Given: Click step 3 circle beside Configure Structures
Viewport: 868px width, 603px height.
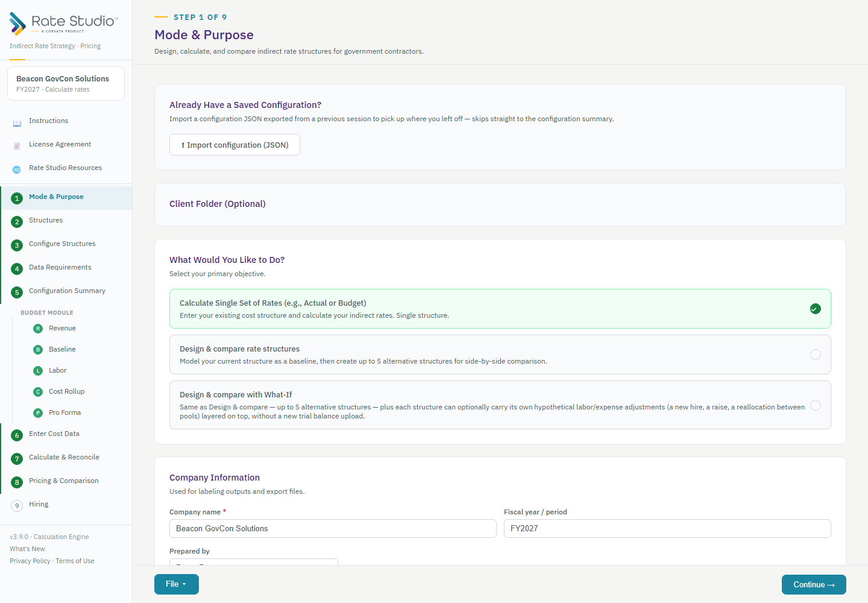Looking at the screenshot, I should coord(17,245).
